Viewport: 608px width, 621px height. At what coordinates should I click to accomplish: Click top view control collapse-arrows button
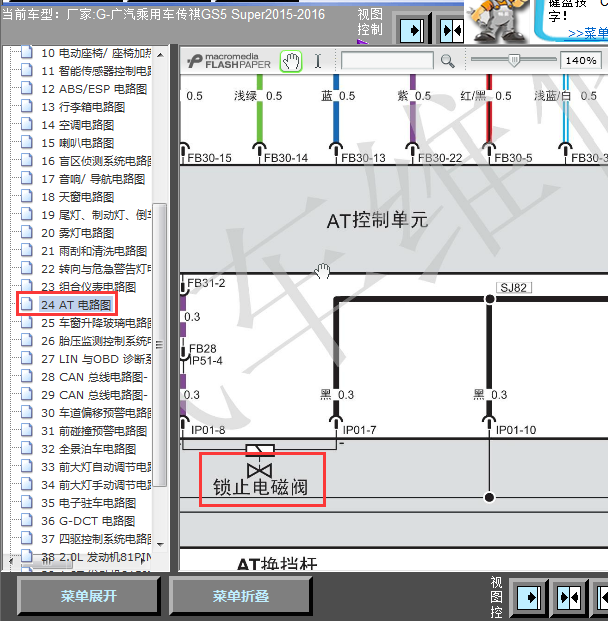pyautogui.click(x=452, y=30)
